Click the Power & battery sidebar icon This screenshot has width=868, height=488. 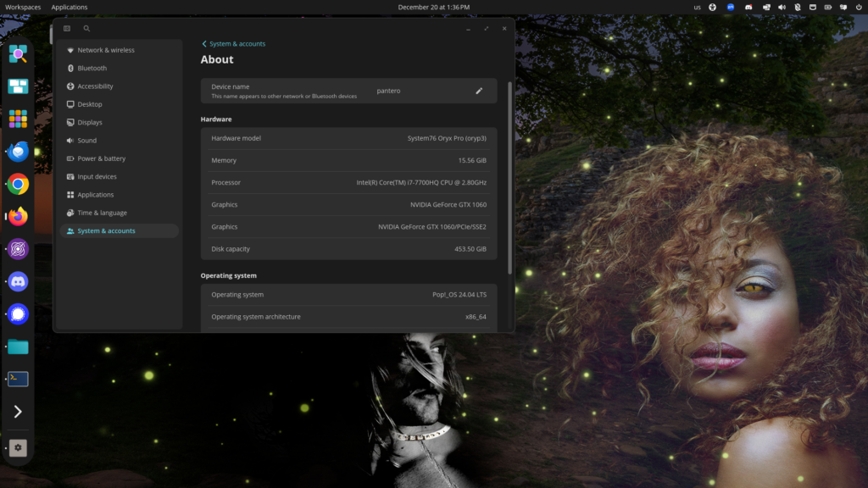pyautogui.click(x=70, y=158)
